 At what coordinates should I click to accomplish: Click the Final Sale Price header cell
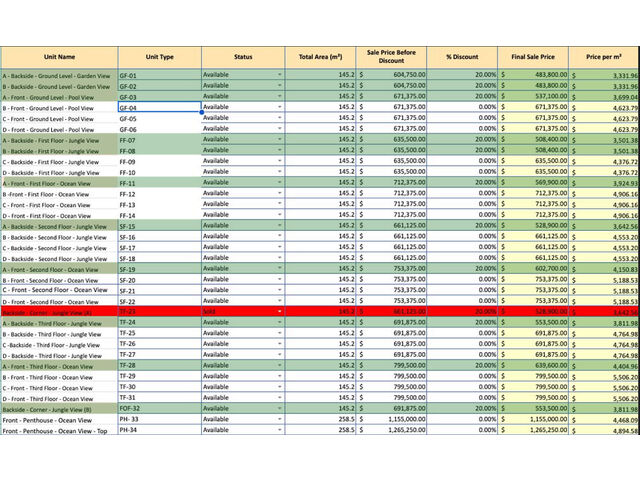click(533, 57)
